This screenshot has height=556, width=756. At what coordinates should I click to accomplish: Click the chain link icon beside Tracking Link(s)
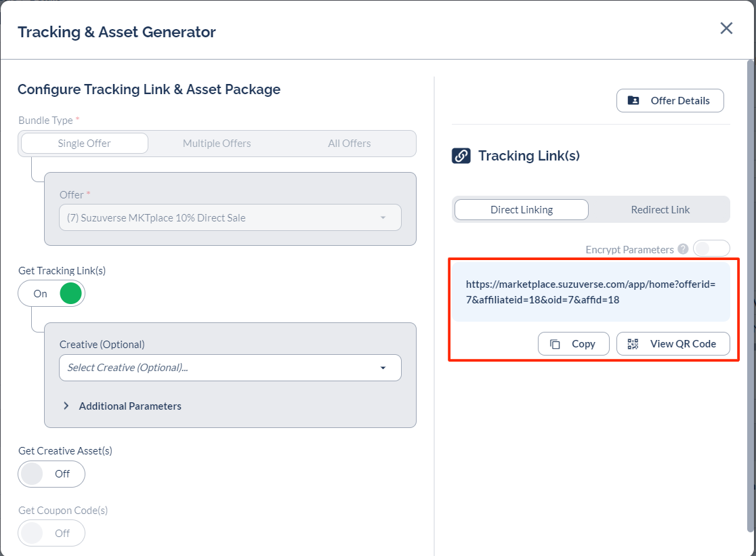pos(461,156)
